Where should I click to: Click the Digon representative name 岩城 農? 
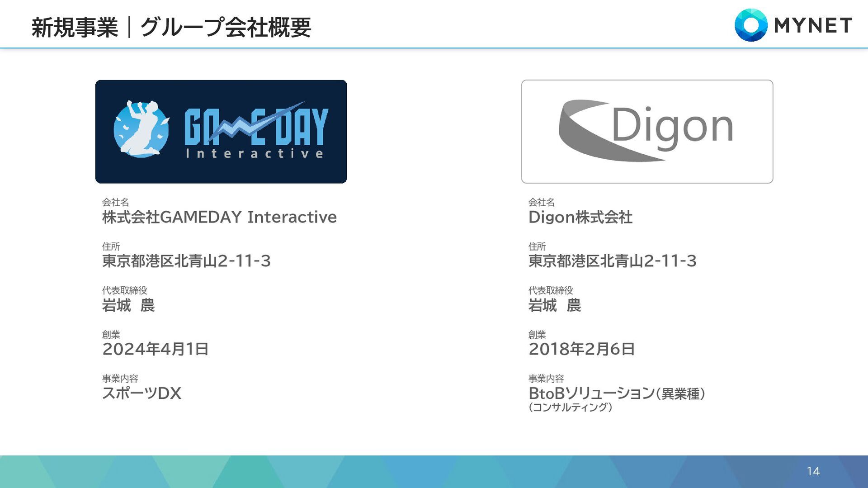[555, 305]
